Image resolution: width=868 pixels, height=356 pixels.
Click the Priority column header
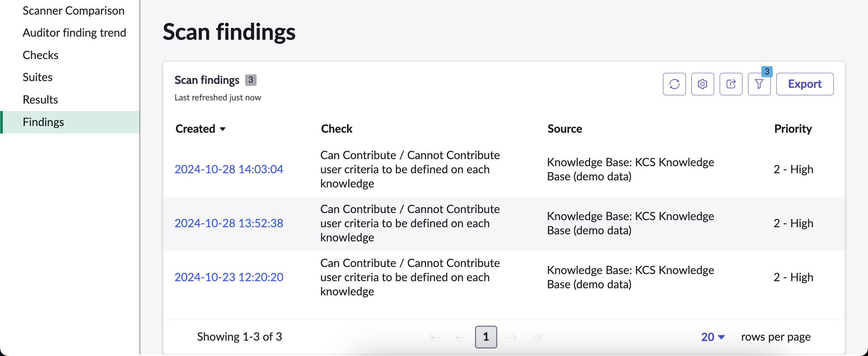(x=793, y=129)
